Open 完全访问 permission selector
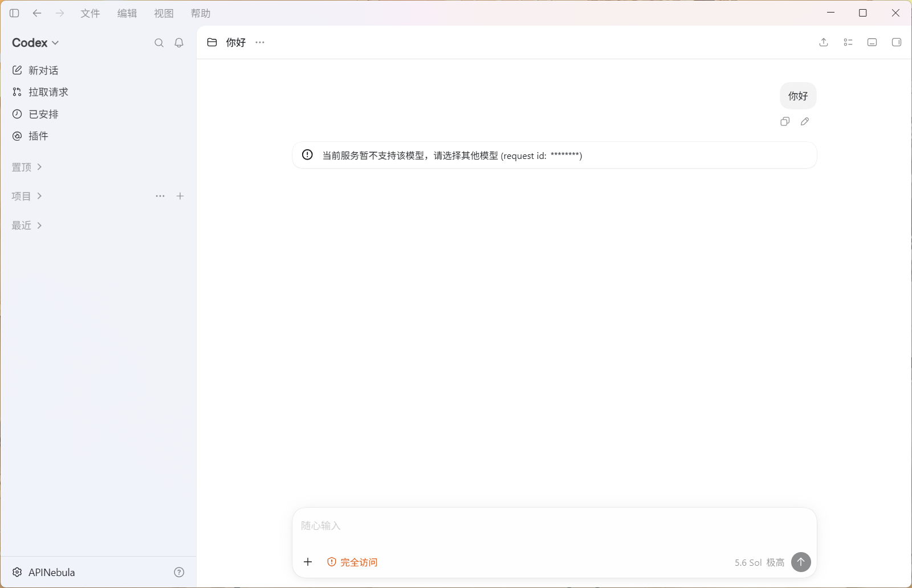The height and width of the screenshot is (588, 912). tap(352, 562)
